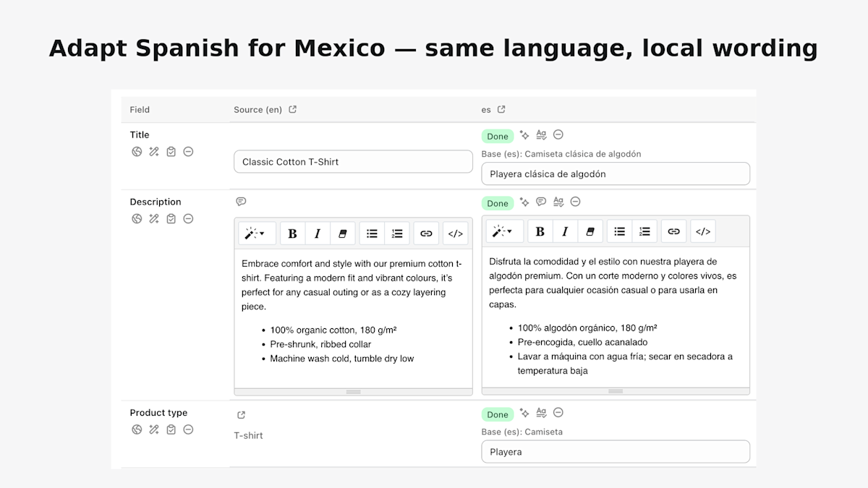The image size is (868, 488).
Task: Open the external link icon above T-shirt source value
Action: tap(241, 415)
